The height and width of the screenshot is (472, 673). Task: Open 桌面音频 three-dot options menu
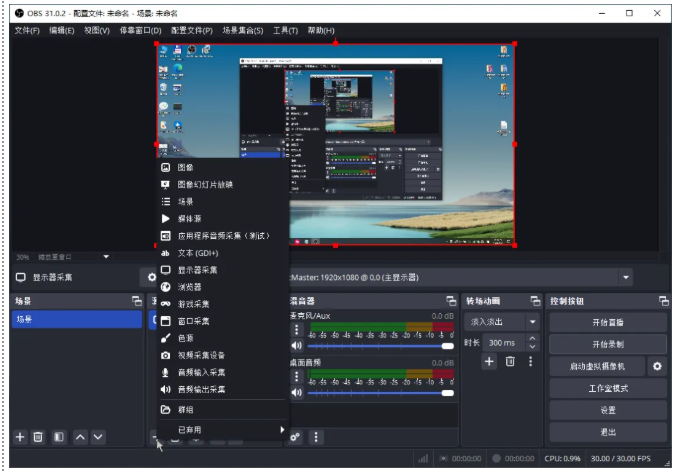tap(297, 376)
